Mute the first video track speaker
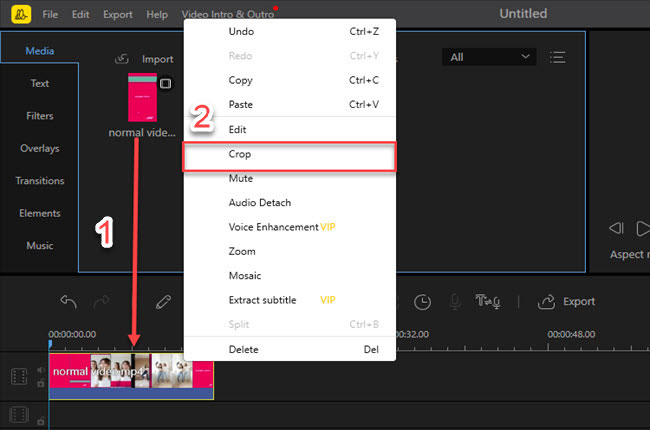This screenshot has width=650, height=430. (x=41, y=370)
